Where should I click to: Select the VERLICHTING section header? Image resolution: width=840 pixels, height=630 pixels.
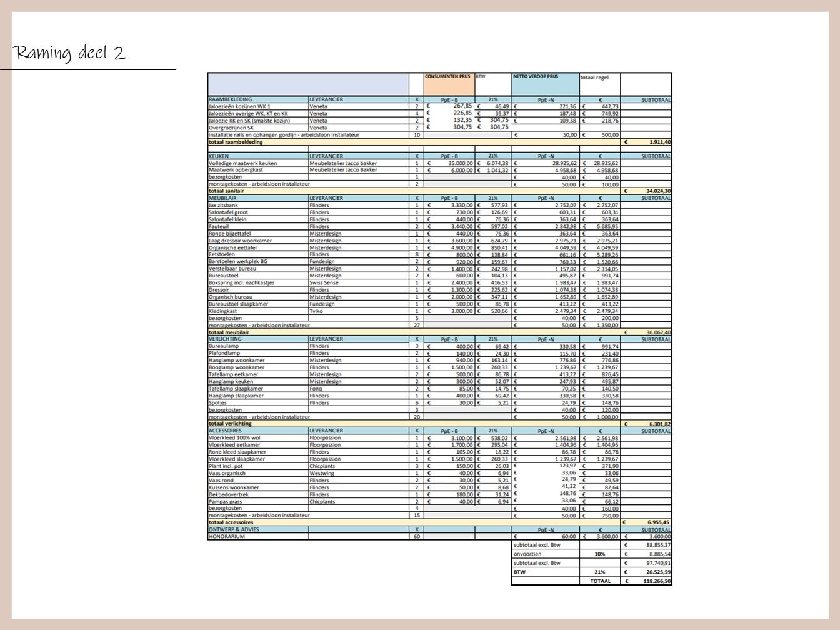coord(258,339)
